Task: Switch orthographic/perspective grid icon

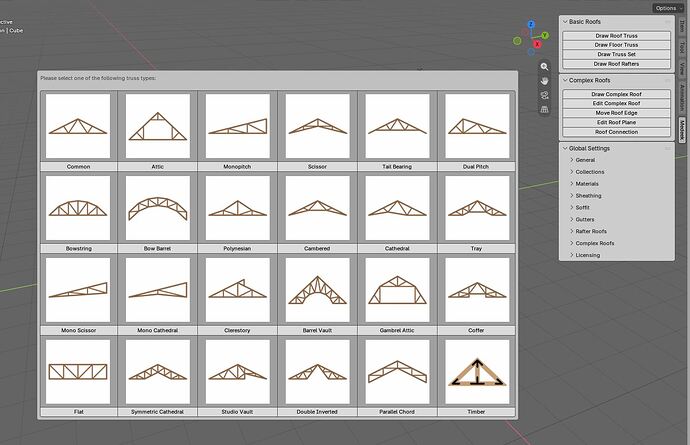Action: click(x=544, y=109)
